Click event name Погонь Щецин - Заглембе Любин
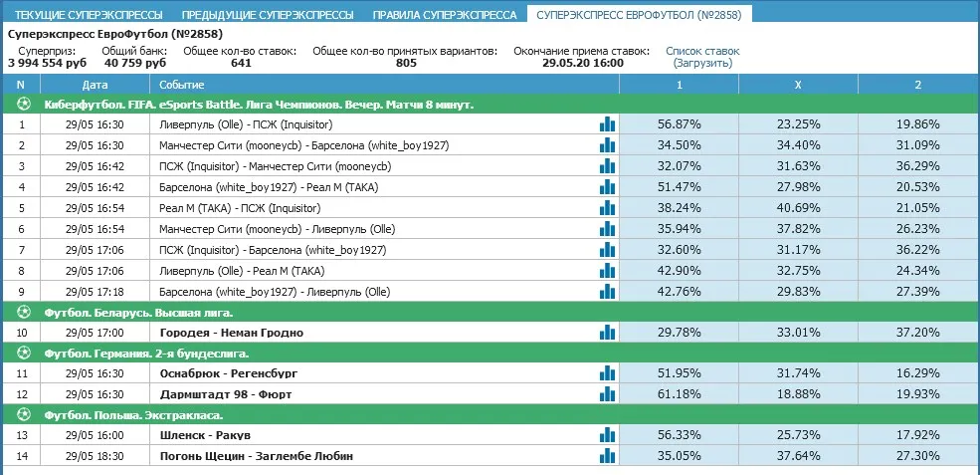 tap(257, 456)
